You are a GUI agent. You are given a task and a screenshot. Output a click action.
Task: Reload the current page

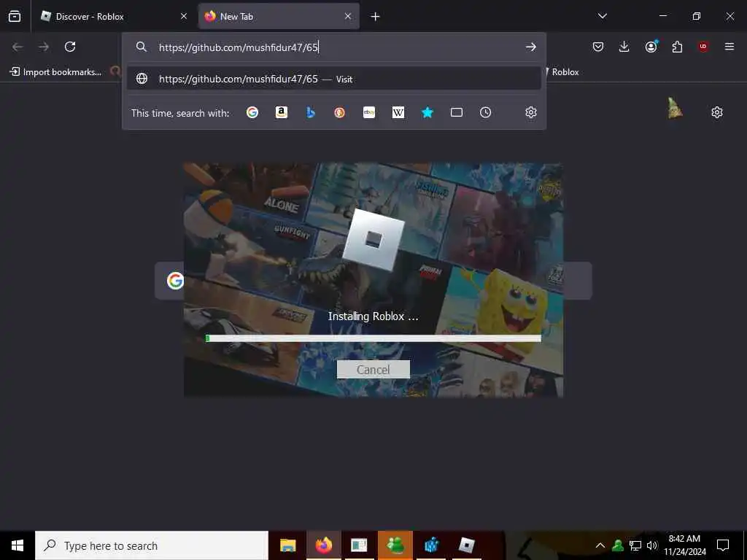tap(70, 47)
